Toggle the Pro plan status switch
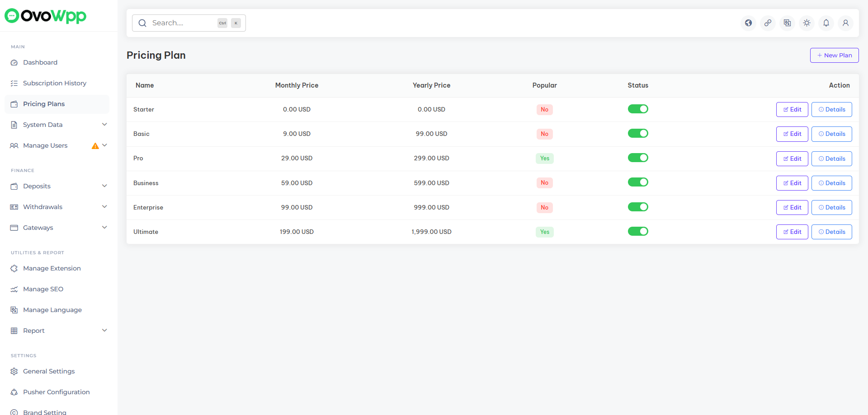Screen dimensions: 868x415 pos(638,158)
